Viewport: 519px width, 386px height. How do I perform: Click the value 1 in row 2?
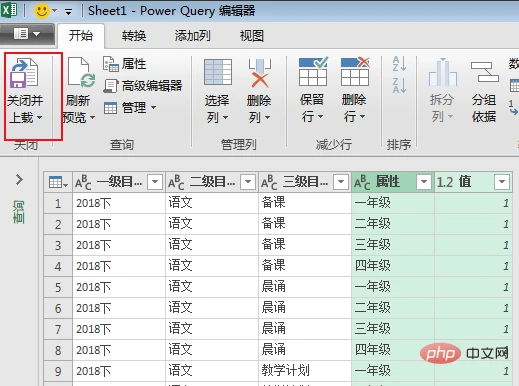pos(506,224)
